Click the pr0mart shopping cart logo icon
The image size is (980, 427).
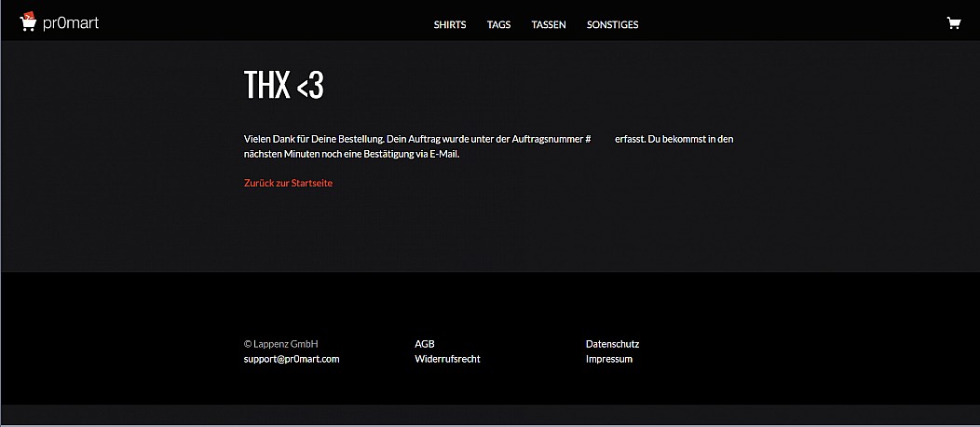click(x=28, y=21)
